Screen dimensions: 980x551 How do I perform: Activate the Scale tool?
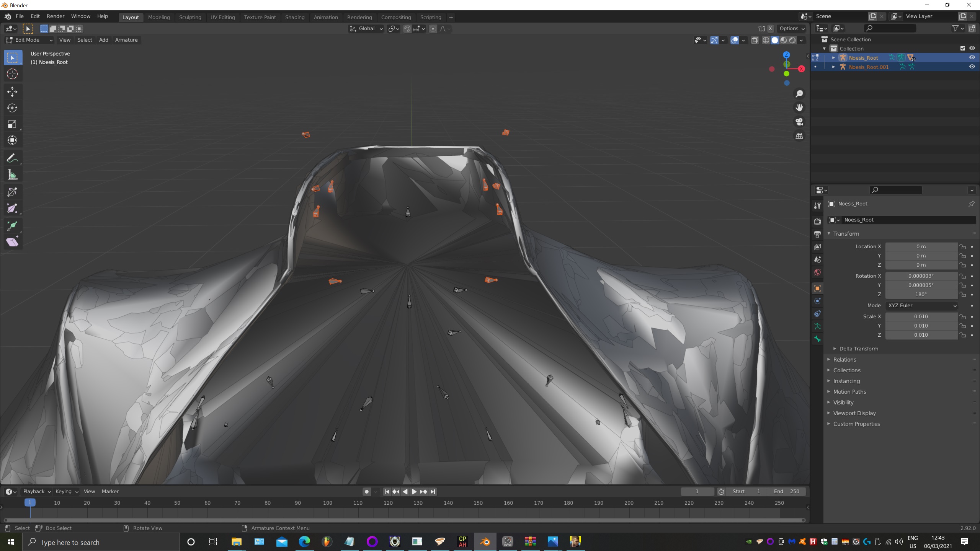tap(12, 124)
